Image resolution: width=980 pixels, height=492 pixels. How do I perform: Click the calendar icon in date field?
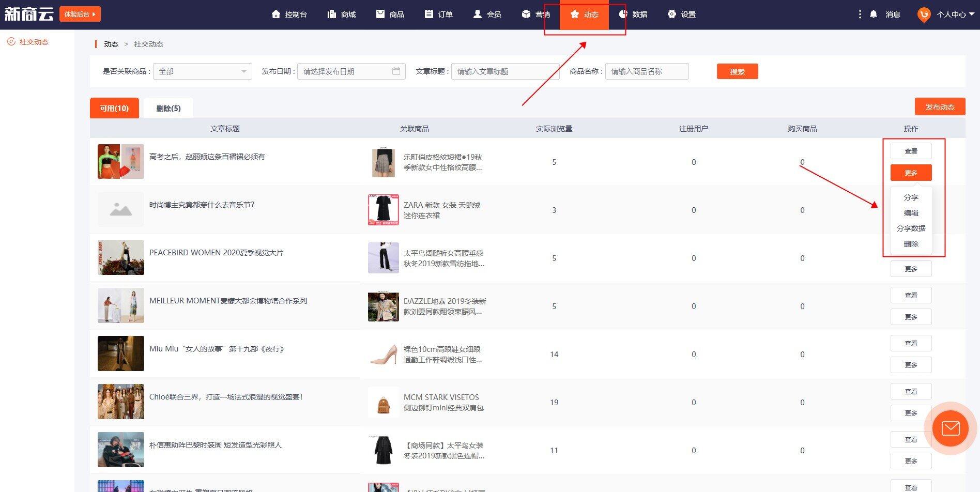(396, 71)
